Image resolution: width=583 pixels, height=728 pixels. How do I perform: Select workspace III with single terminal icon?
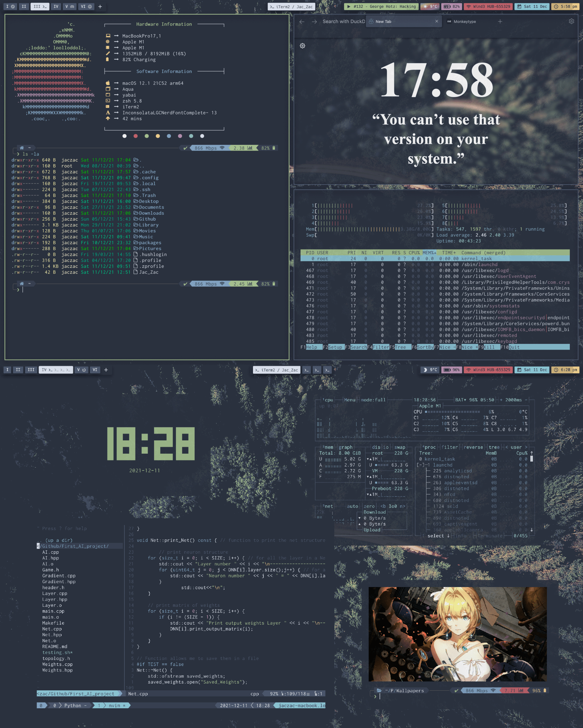(39, 6)
